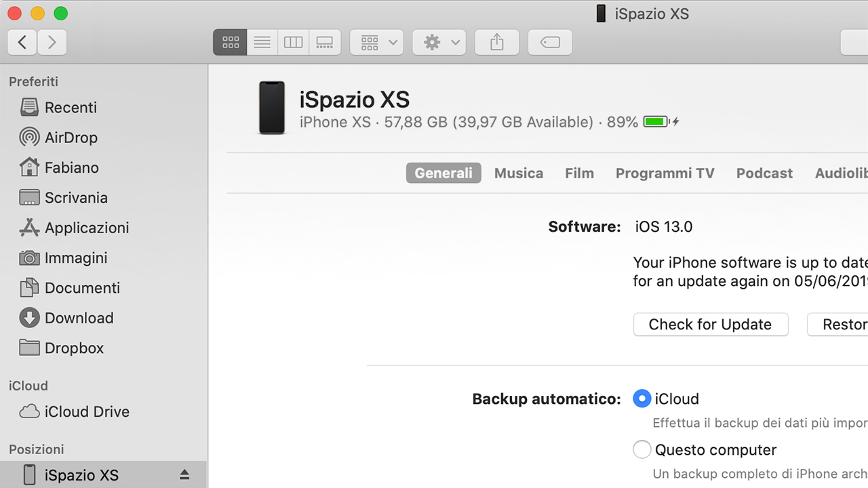868x488 pixels.
Task: Click the iOS 13.0 software version text
Action: tap(664, 226)
